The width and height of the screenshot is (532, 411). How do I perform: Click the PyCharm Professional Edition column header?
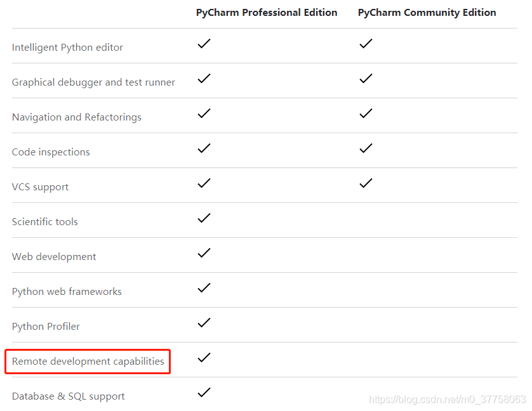click(x=267, y=13)
